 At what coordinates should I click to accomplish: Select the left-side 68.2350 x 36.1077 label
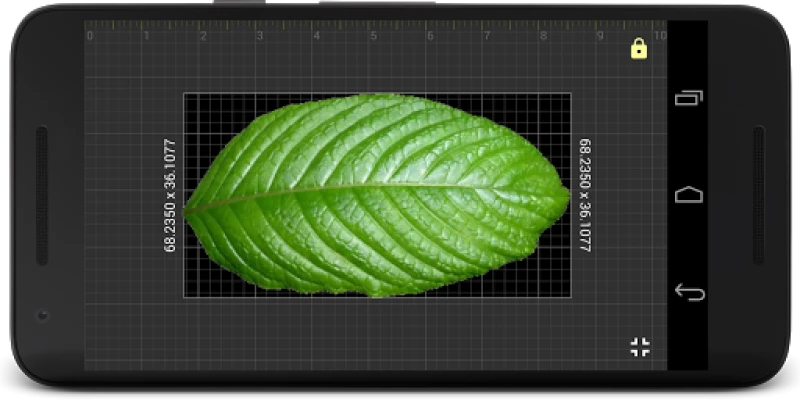[x=170, y=195]
